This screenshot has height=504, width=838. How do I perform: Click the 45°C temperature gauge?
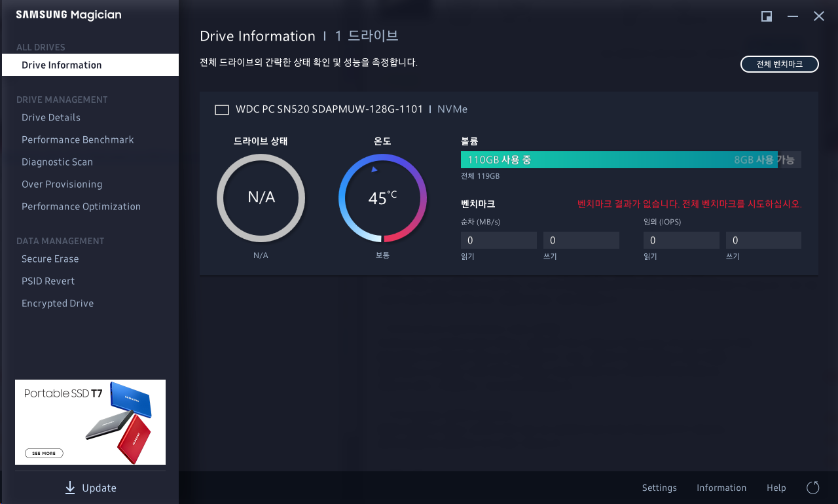point(382,198)
